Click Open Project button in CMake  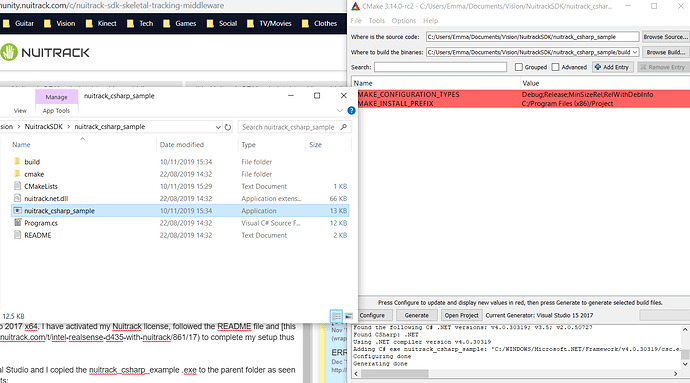point(461,315)
